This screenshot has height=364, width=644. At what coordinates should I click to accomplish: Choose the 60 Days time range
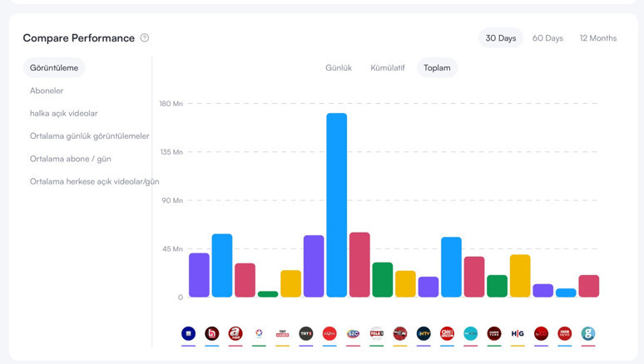click(x=547, y=38)
